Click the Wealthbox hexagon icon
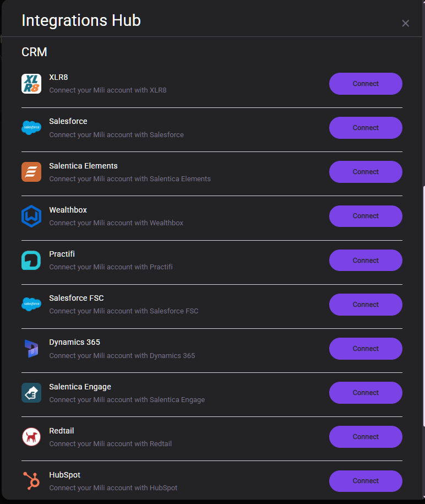Screen dimensions: 425x504 [31, 216]
